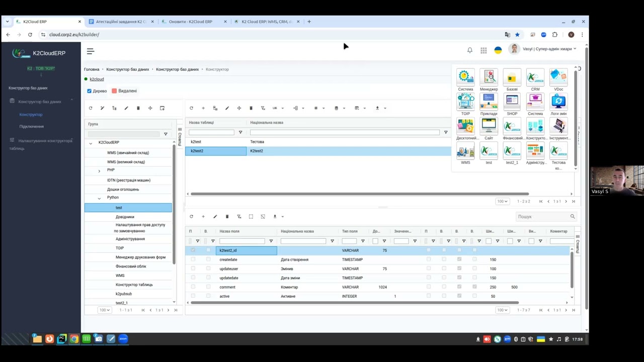
Task: Switch to Атестаційні завдання browser tab
Action: [x=121, y=22]
